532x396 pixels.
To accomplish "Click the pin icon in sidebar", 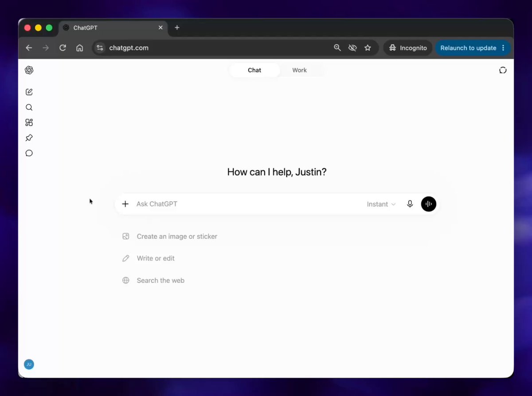I will click(29, 138).
